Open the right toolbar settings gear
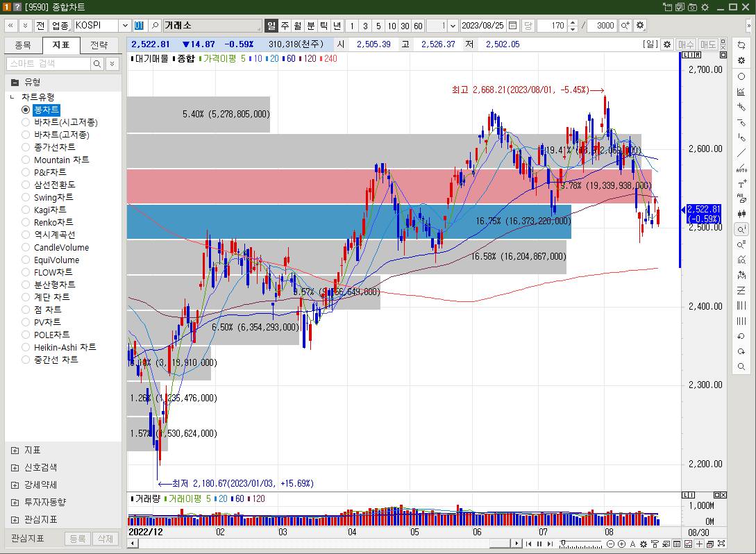 741,60
